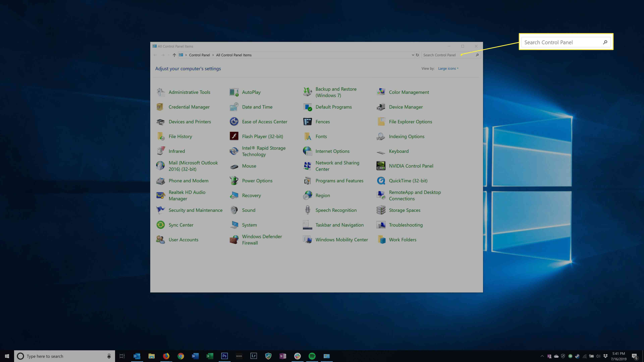Refresh the Control Panel address bar
The height and width of the screenshot is (362, 644).
[x=417, y=55]
